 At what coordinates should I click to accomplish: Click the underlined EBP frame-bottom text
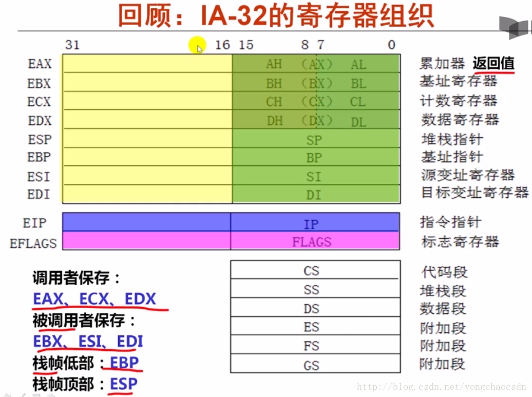[x=124, y=363]
